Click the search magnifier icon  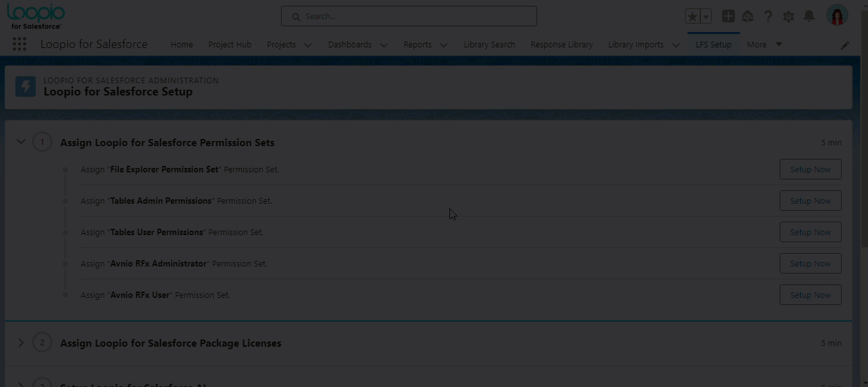pos(296,17)
